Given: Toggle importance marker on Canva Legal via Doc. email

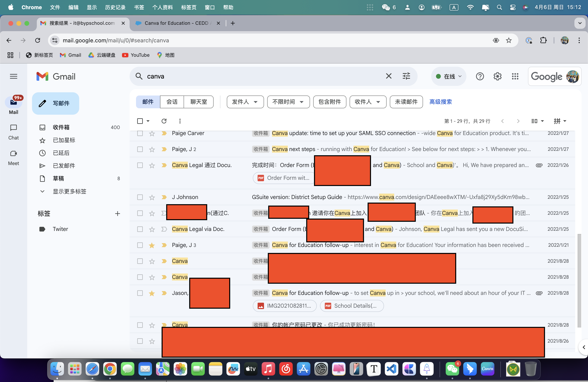Looking at the screenshot, I should [164, 229].
